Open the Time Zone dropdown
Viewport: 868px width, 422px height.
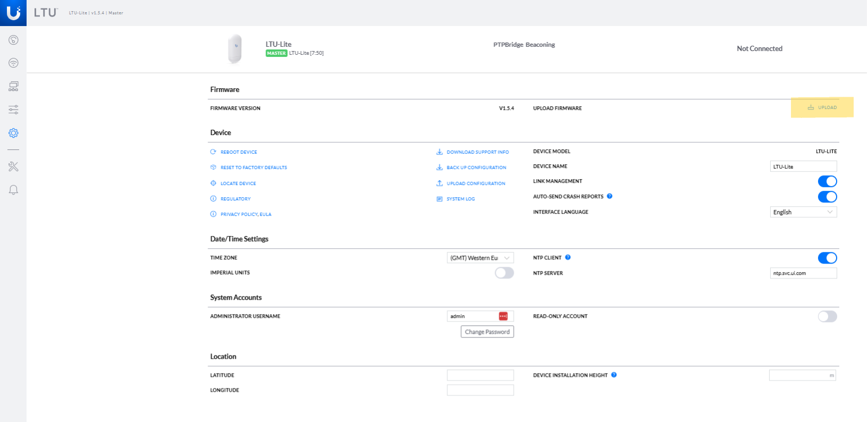pos(480,258)
